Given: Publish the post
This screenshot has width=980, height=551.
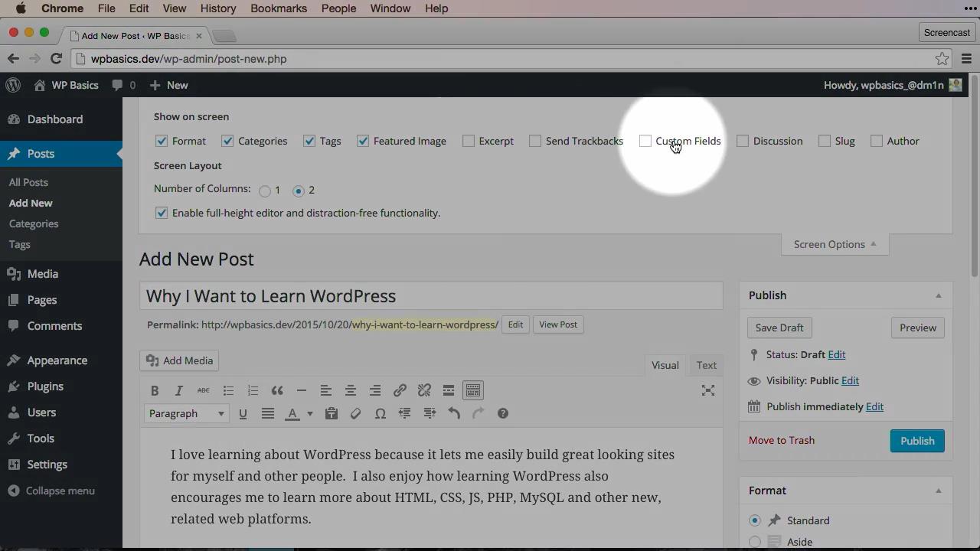Looking at the screenshot, I should point(917,440).
